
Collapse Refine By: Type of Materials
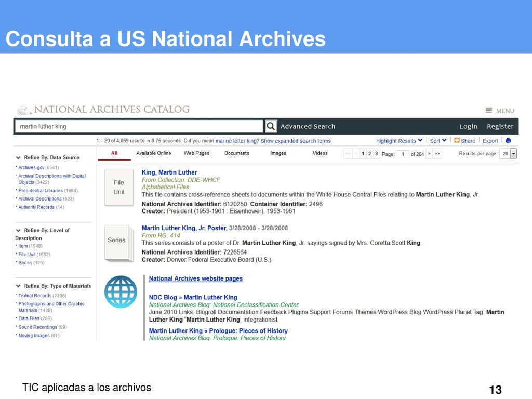(x=18, y=286)
